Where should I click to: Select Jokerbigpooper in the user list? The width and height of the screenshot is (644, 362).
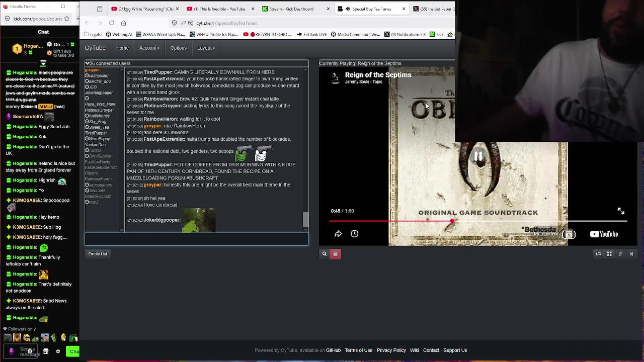click(x=99, y=93)
